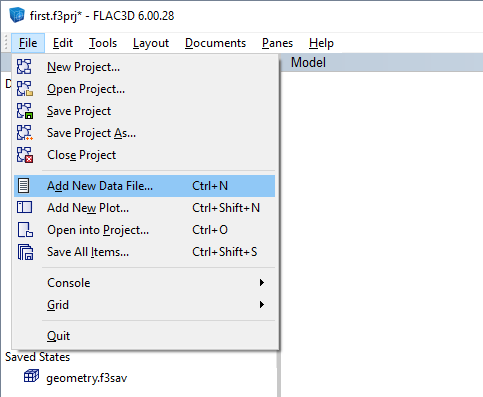
Task: Open the Panes menu
Action: point(277,43)
